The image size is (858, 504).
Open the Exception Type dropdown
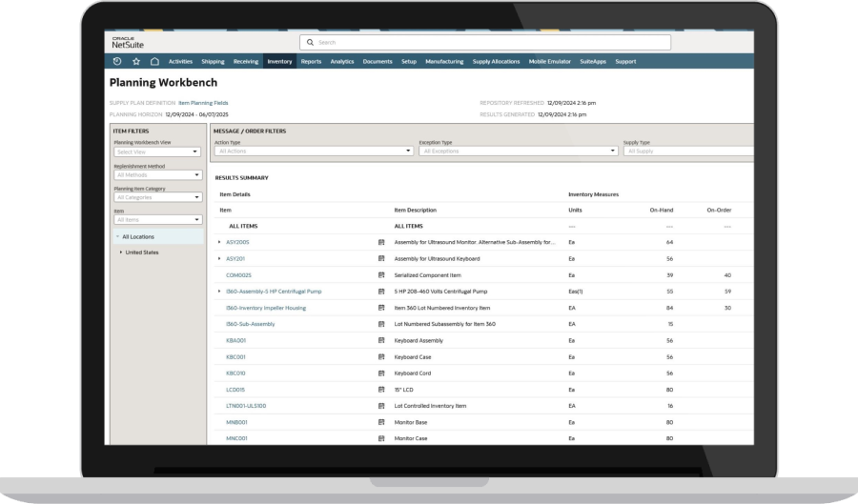[518, 151]
